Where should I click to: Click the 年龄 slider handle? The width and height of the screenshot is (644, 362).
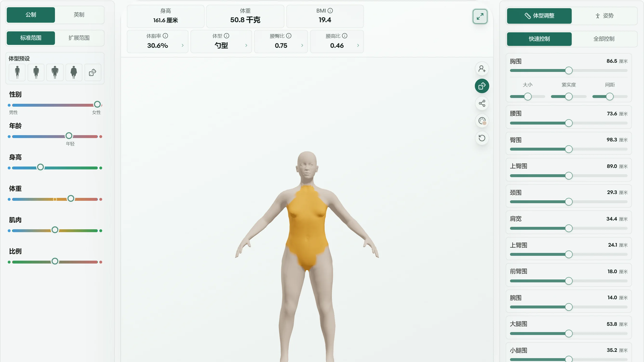tap(69, 136)
